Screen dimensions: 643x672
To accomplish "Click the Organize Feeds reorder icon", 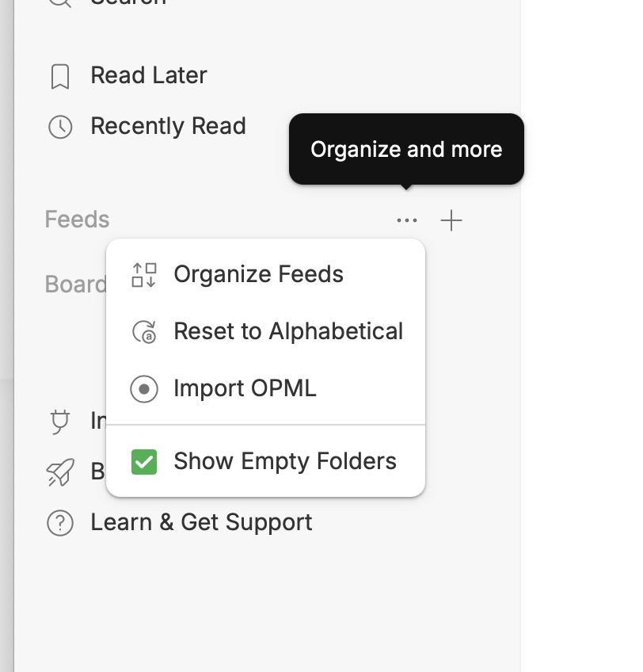I will [x=144, y=275].
